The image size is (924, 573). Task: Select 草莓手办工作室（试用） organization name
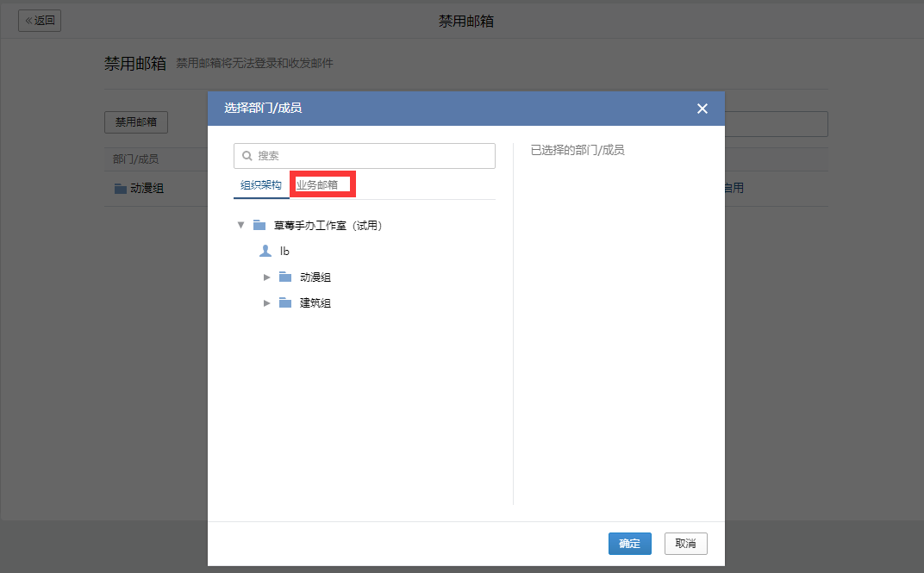[x=328, y=226]
